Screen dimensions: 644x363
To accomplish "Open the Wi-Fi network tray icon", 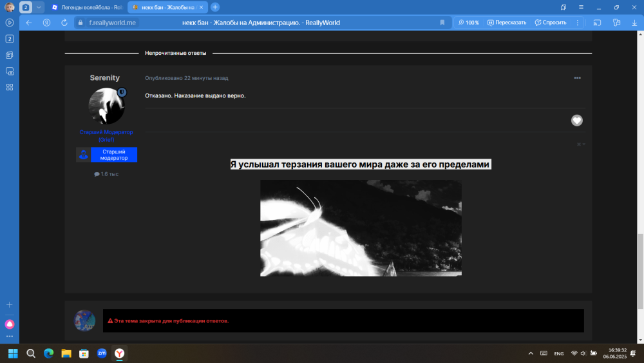I will [x=574, y=353].
